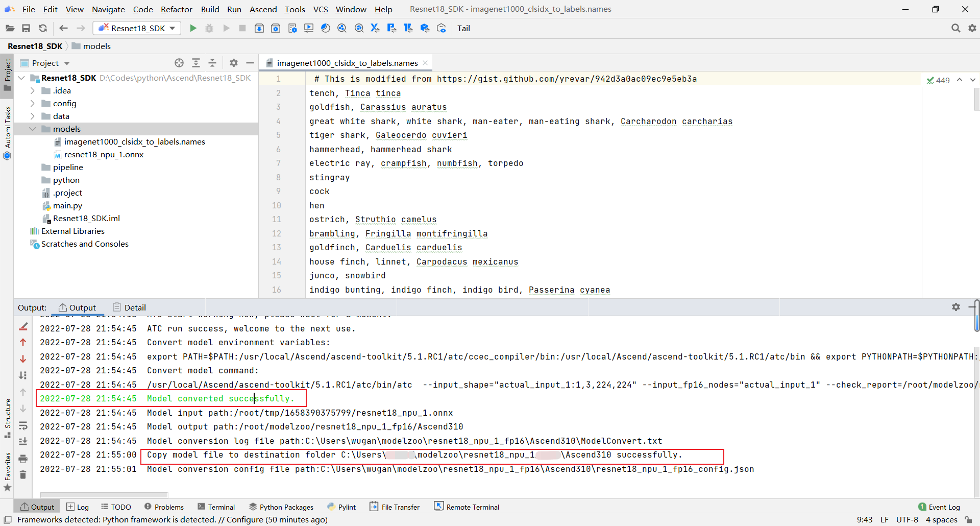Click the hexagon-with-blue-dot toolbar icon
The width and height of the screenshot is (980, 526).
pyautogui.click(x=442, y=28)
